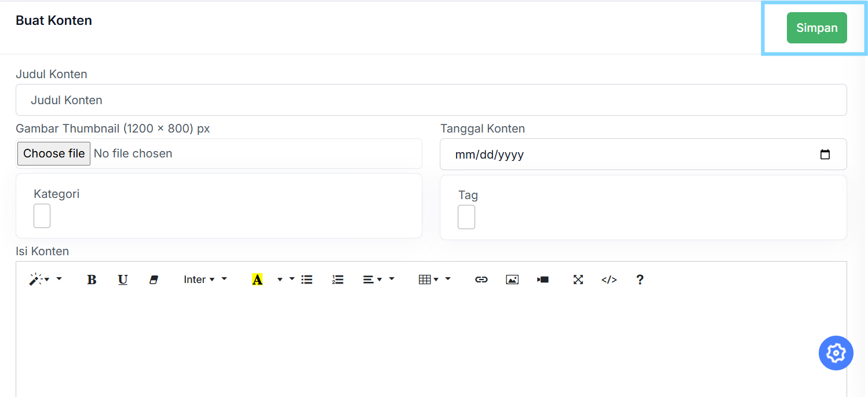
Task: Click the insert picture icon
Action: point(512,280)
